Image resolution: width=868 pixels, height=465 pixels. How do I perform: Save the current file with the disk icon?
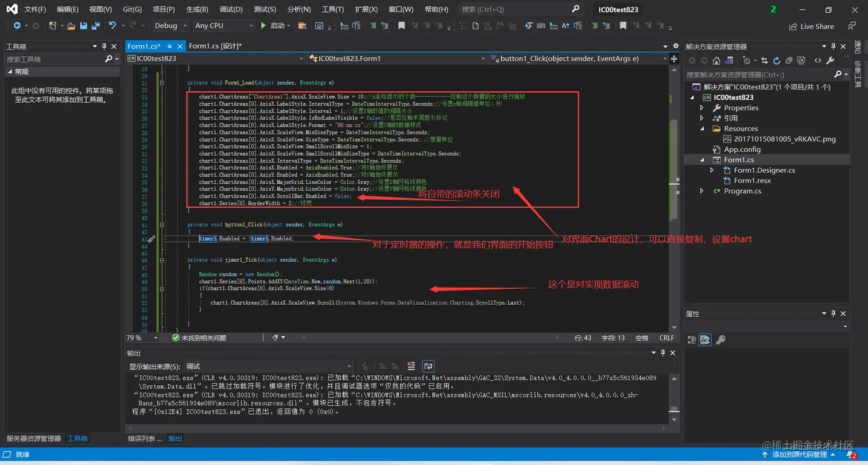83,26
